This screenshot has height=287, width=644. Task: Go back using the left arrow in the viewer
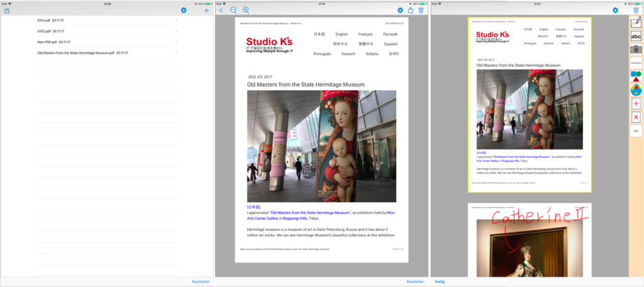point(221,10)
